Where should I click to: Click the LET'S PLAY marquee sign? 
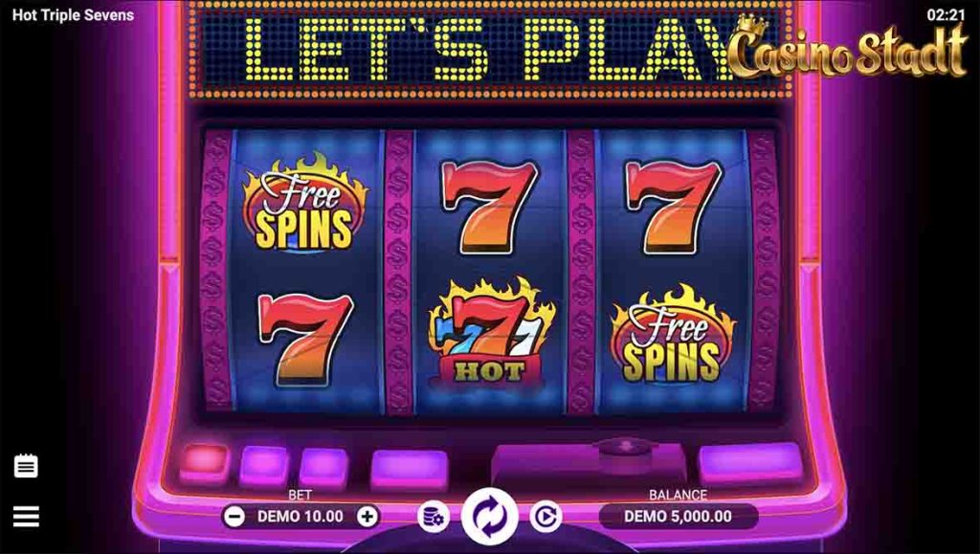[491, 49]
